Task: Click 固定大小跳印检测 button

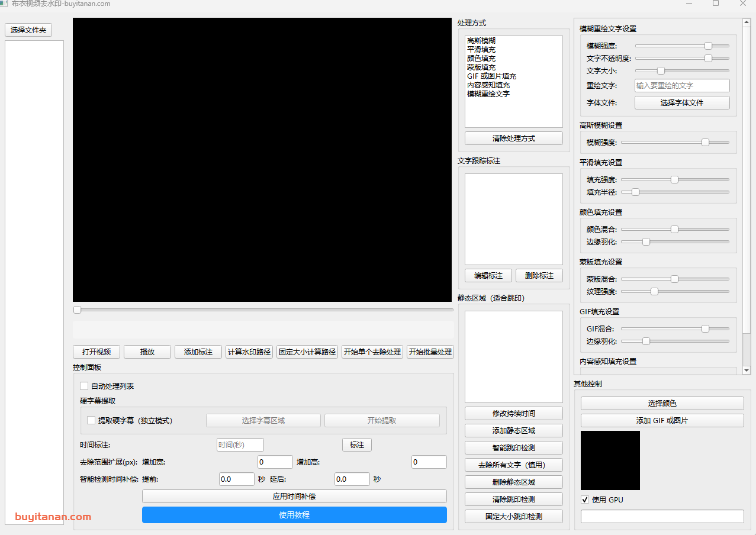Action: (x=514, y=516)
